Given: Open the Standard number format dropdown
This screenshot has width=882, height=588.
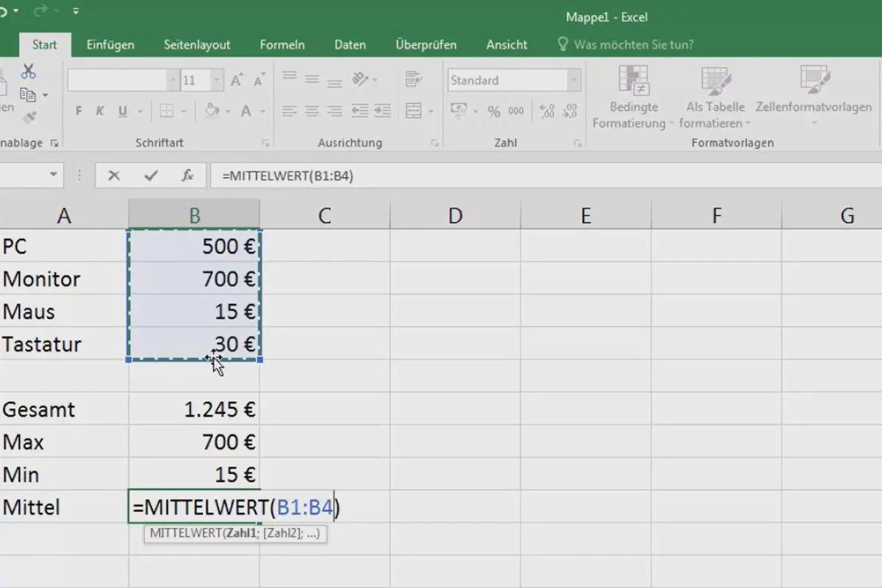Looking at the screenshot, I should tap(573, 80).
